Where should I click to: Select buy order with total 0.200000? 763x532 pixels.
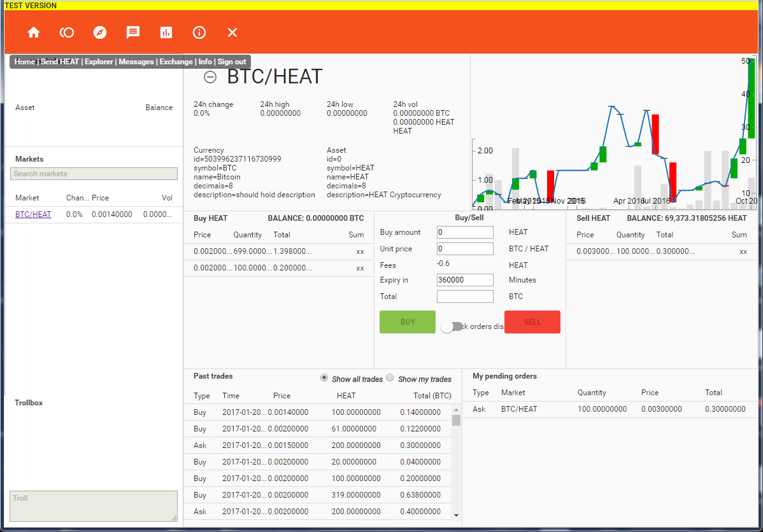pos(279,268)
